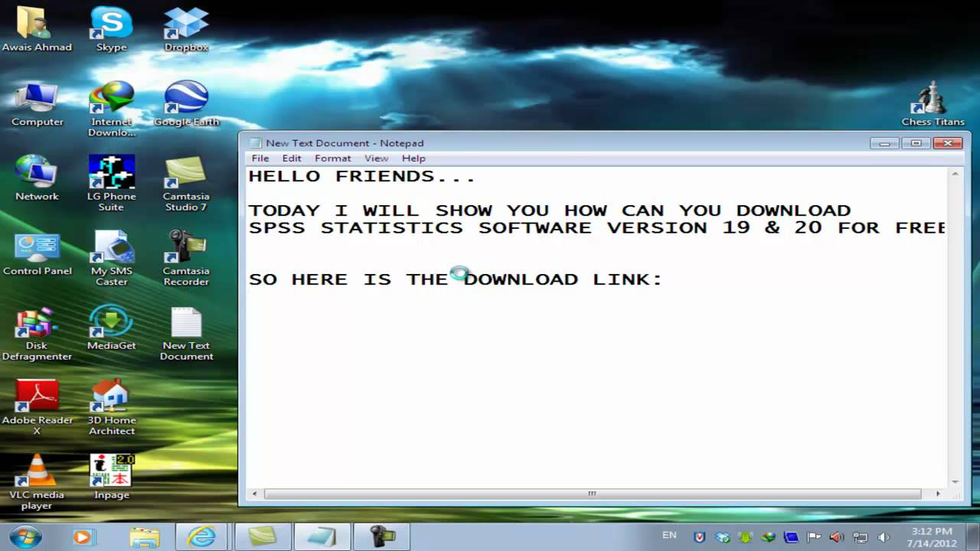Open the clock showing 3:12 PM
980x551 pixels.
click(932, 537)
